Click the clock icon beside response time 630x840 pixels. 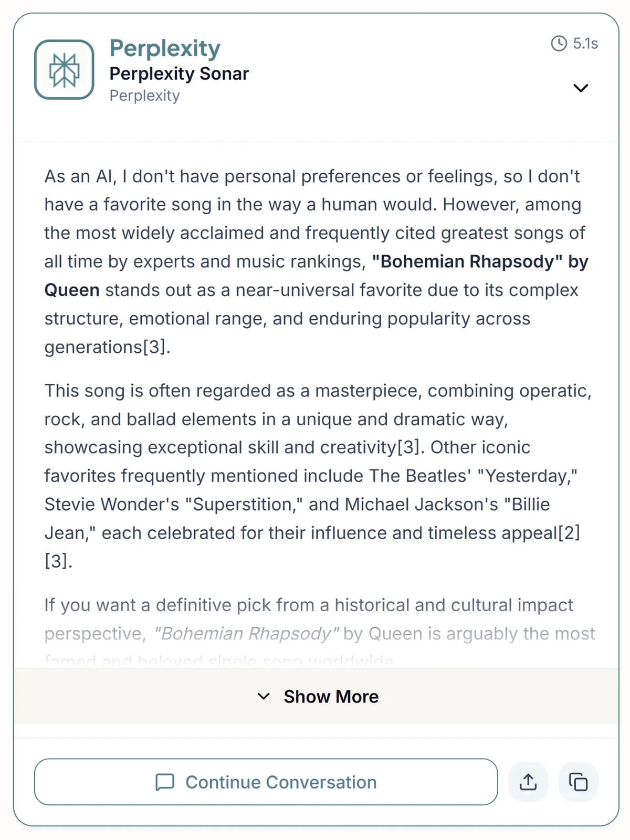[x=559, y=44]
